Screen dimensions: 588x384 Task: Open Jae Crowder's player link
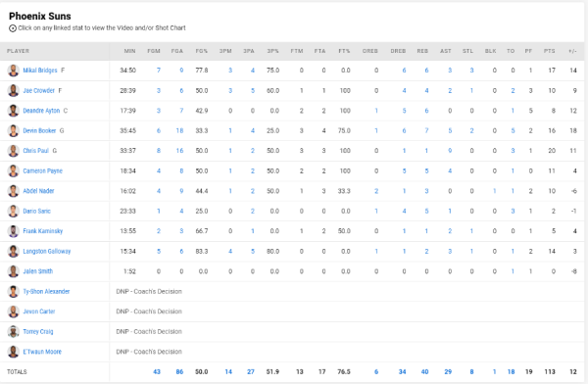38,91
